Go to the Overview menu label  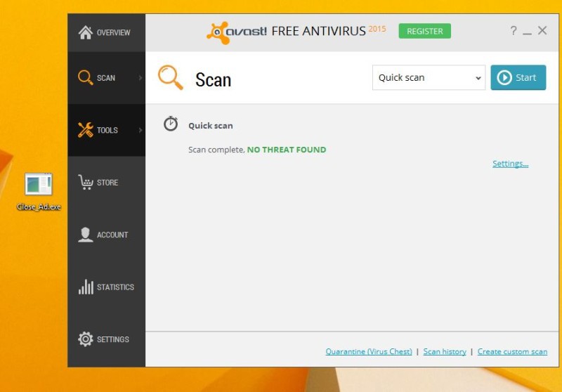point(114,32)
